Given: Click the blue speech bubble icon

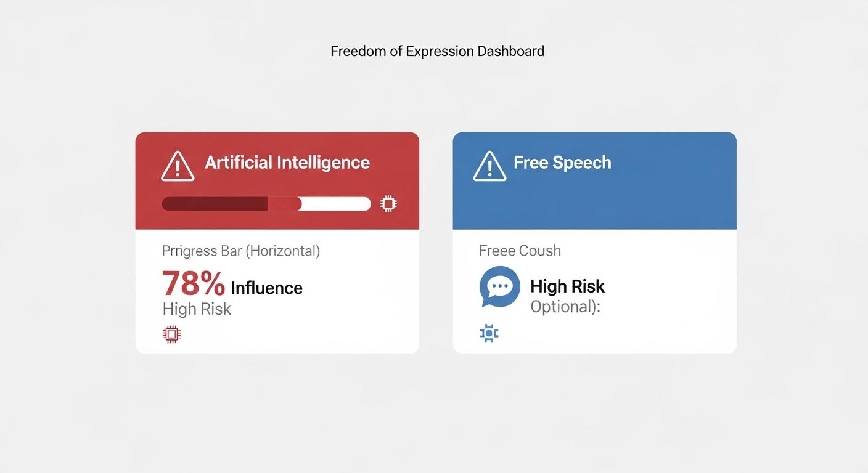Looking at the screenshot, I should tap(499, 286).
